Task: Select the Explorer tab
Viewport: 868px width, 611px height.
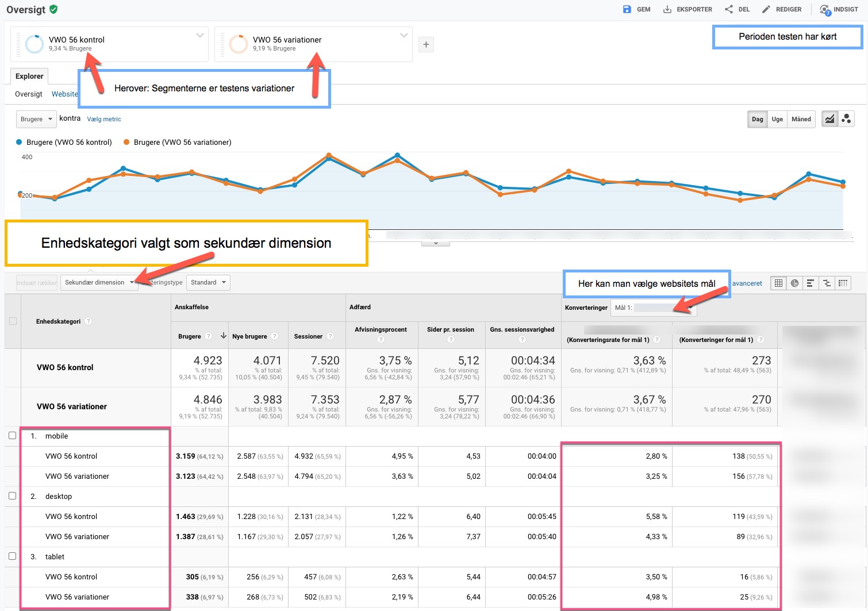Action: (29, 76)
